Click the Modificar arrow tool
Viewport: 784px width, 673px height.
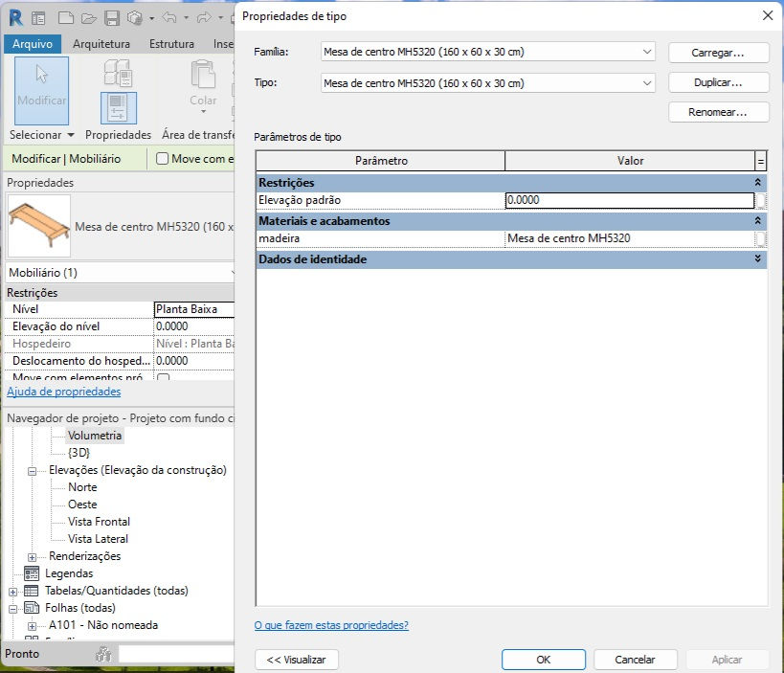[x=41, y=91]
